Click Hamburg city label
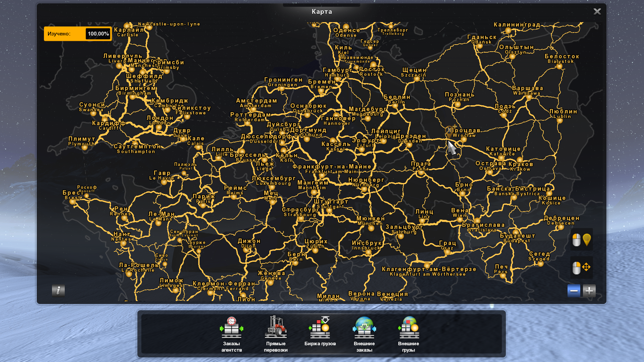Viewport: 644px width, 362px height. (337, 75)
